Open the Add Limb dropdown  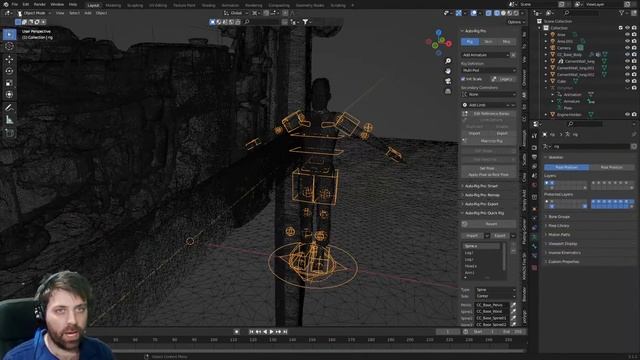(x=489, y=105)
